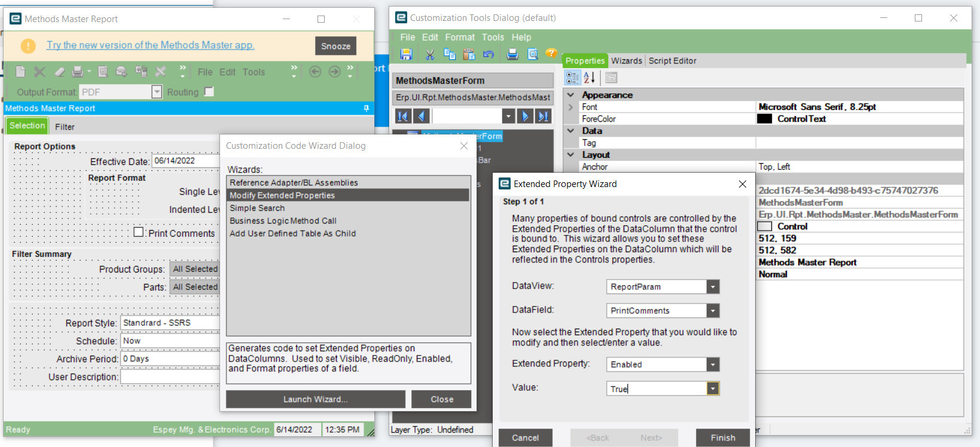Open Help with the question mark icon
Screen dimensions: 980x447
click(551, 53)
